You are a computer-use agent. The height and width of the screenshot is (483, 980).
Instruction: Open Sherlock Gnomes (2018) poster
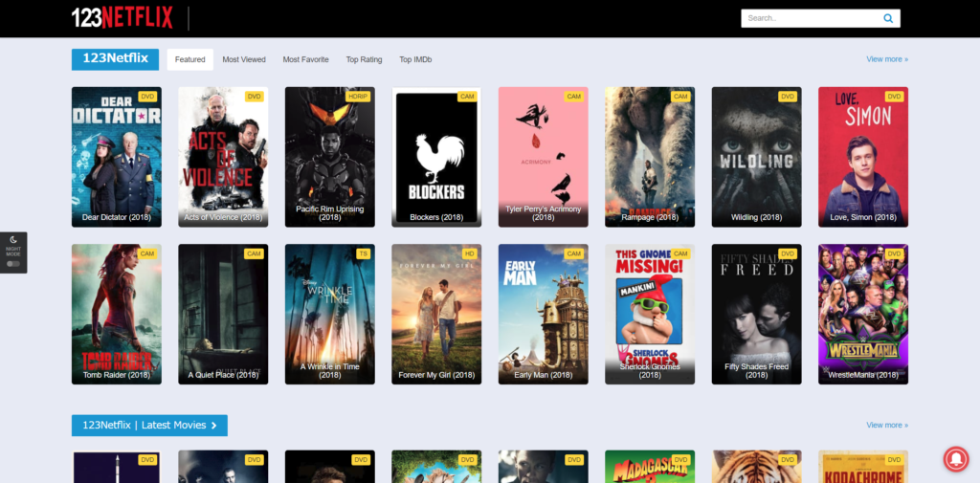(650, 315)
